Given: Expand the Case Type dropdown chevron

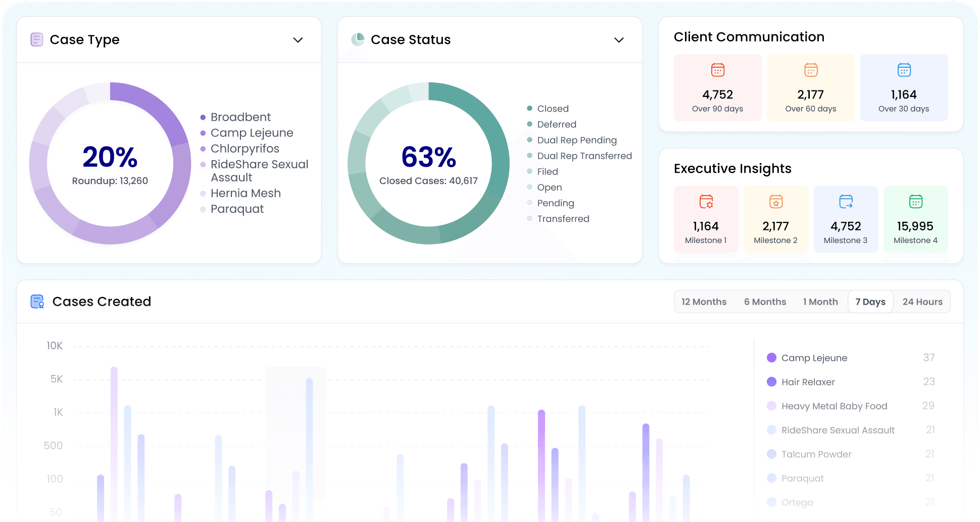Looking at the screenshot, I should [x=298, y=40].
